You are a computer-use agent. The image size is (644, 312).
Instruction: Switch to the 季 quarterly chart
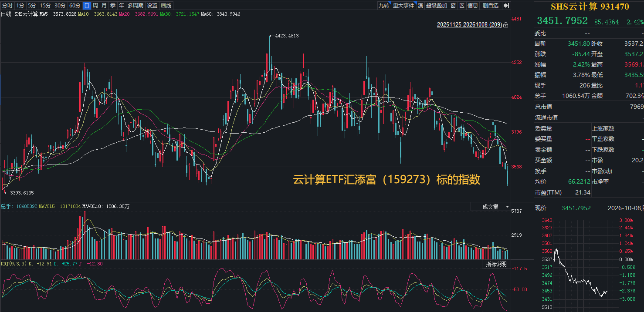point(113,6)
